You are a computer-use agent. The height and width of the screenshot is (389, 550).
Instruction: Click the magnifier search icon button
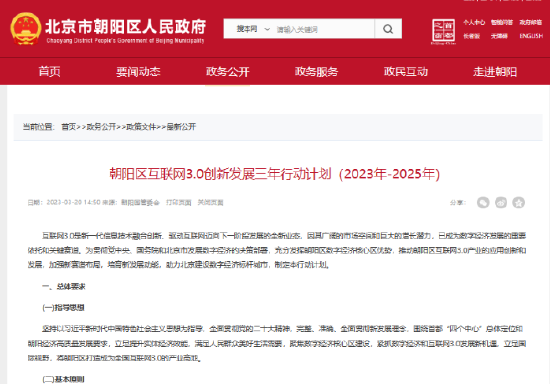388,29
